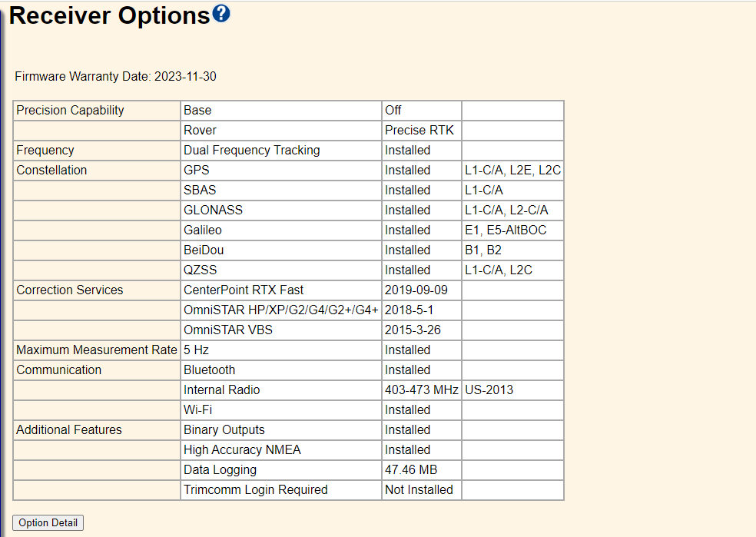Select the Trimcomm Login Required cell
The height and width of the screenshot is (537, 756).
255,490
